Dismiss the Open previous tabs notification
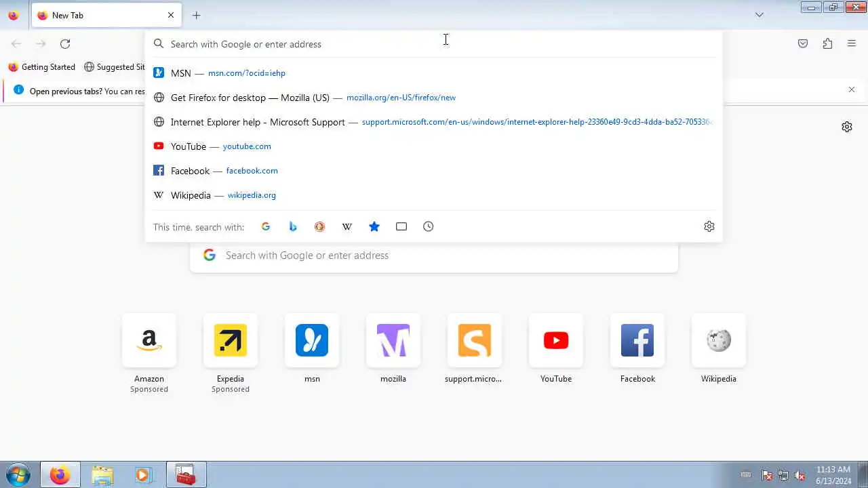868x488 pixels. [852, 89]
